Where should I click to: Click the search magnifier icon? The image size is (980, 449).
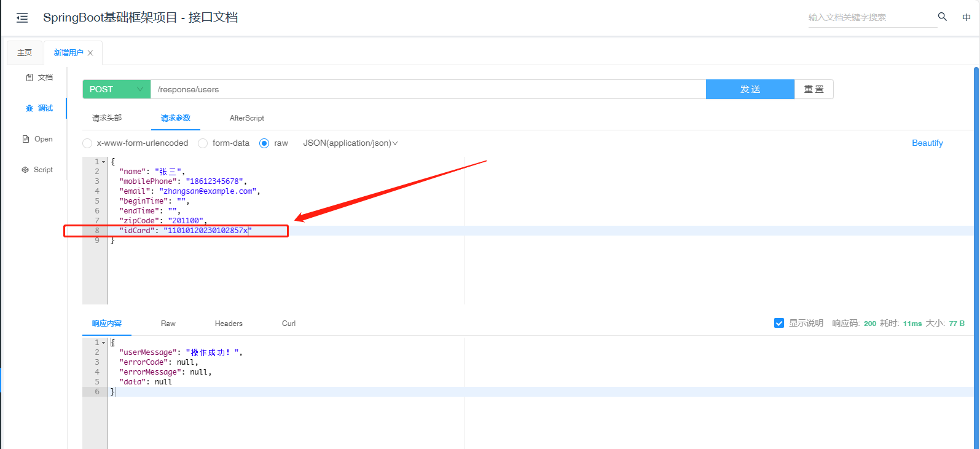point(942,17)
